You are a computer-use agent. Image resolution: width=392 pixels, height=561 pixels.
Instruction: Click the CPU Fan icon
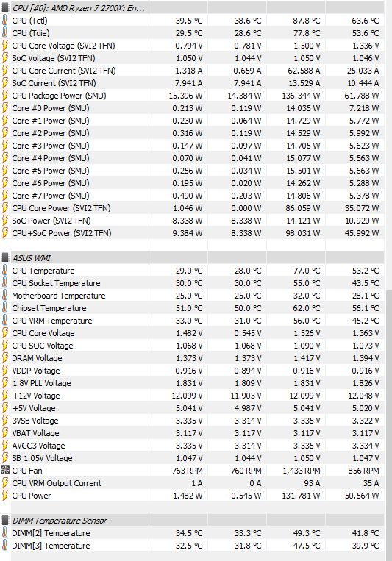tap(4, 471)
